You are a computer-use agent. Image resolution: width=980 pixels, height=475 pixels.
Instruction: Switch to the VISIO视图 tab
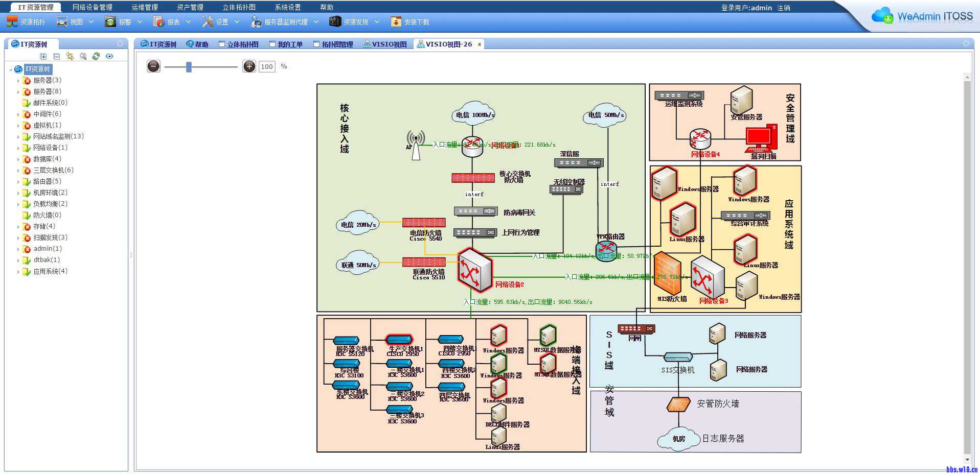click(x=385, y=44)
